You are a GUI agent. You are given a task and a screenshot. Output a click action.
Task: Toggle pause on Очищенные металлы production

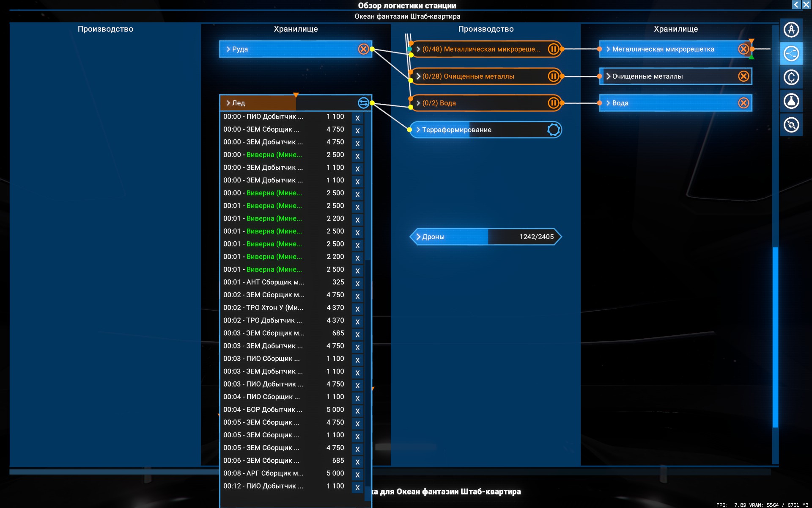(553, 76)
